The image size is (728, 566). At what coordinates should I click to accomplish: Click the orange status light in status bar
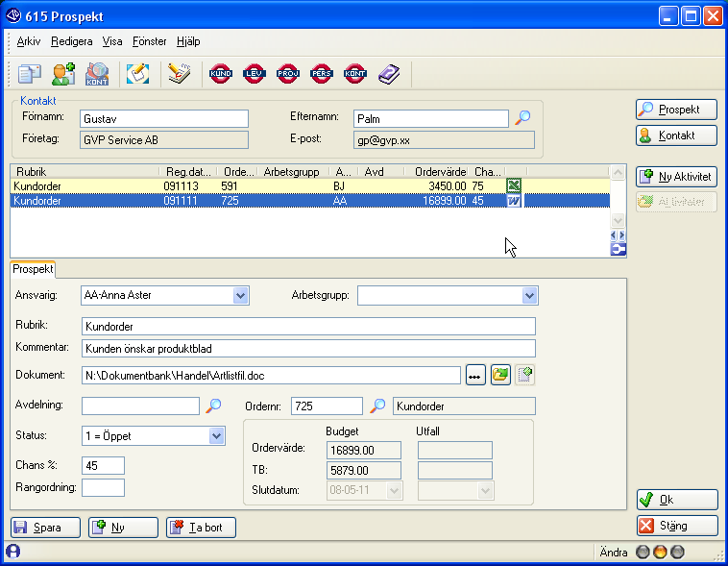(x=660, y=552)
